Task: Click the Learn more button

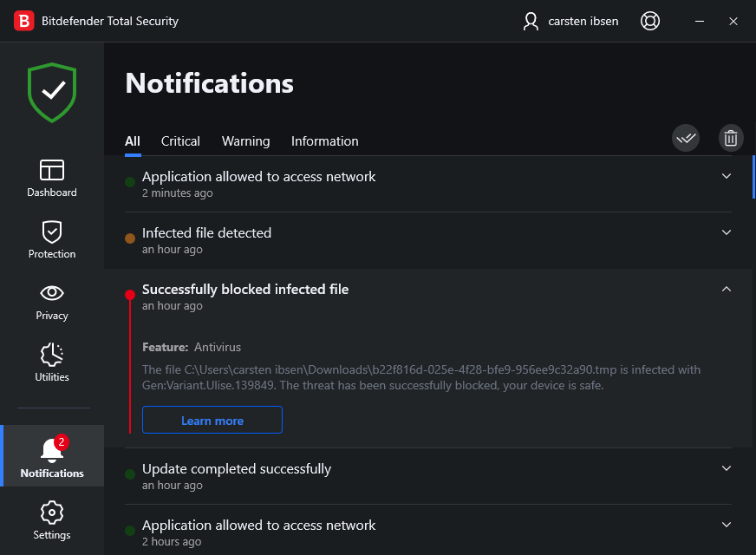Action: 212,421
